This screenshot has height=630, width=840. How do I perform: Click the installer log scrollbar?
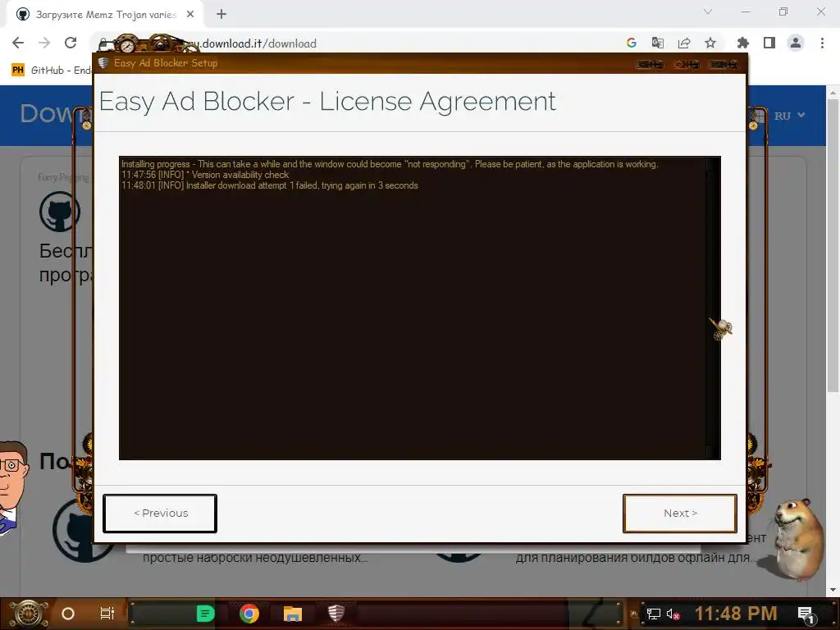[x=713, y=308]
